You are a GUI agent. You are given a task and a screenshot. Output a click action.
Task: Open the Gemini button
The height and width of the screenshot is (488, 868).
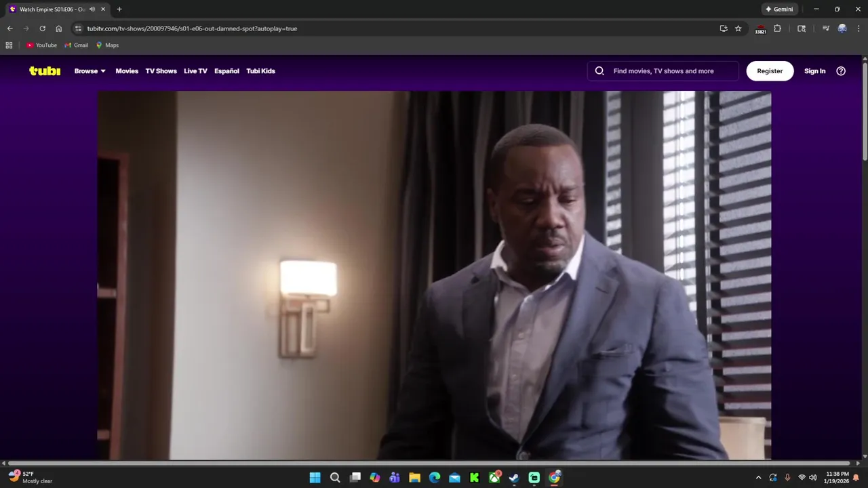[779, 9]
